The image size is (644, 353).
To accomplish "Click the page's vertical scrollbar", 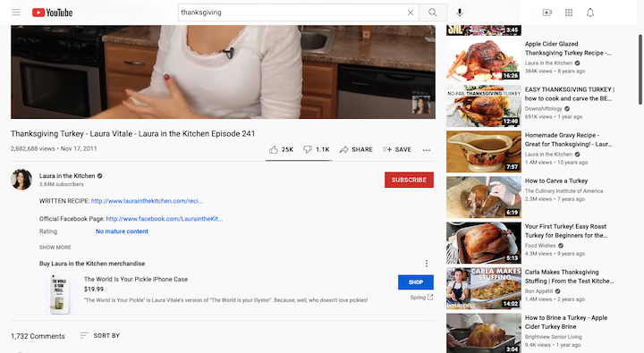I will tap(640, 70).
